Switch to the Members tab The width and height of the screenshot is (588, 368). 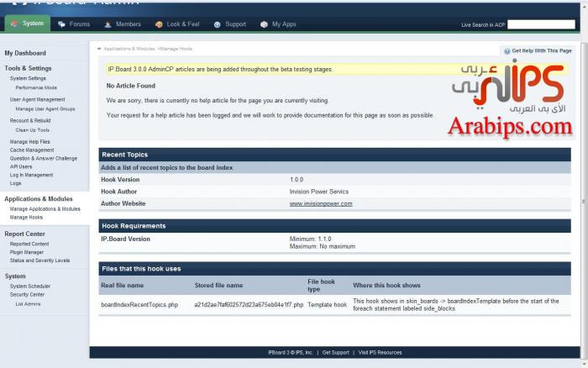[x=128, y=24]
